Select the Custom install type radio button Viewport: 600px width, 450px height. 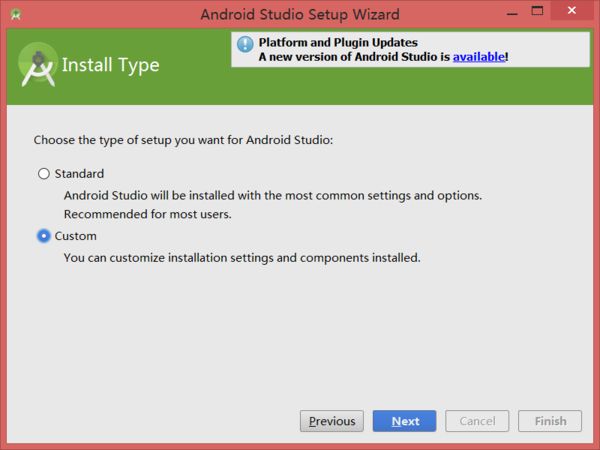(x=44, y=236)
